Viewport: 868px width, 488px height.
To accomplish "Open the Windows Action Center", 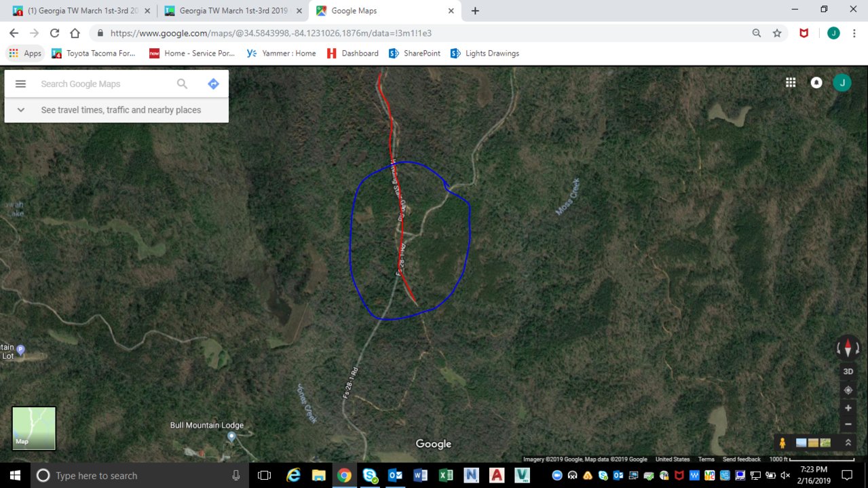I will tap(846, 475).
